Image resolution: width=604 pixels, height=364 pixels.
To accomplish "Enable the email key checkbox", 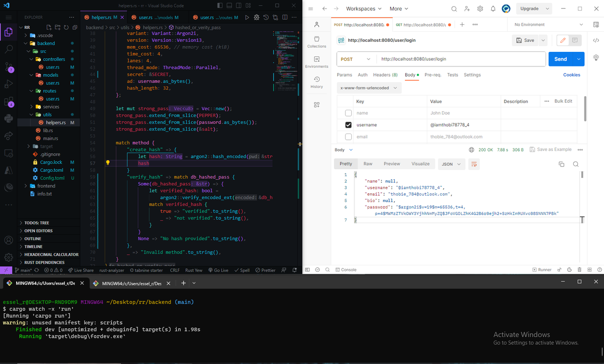I will click(348, 136).
